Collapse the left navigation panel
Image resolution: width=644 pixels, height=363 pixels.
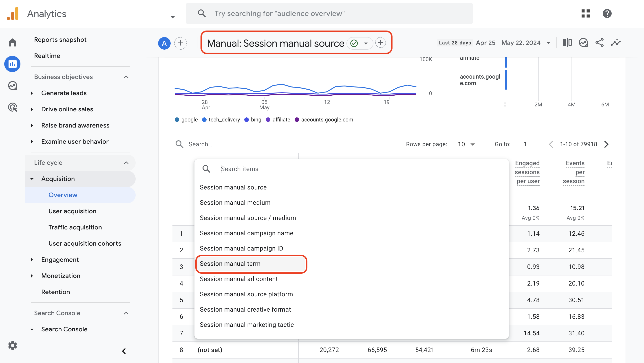[124, 351]
